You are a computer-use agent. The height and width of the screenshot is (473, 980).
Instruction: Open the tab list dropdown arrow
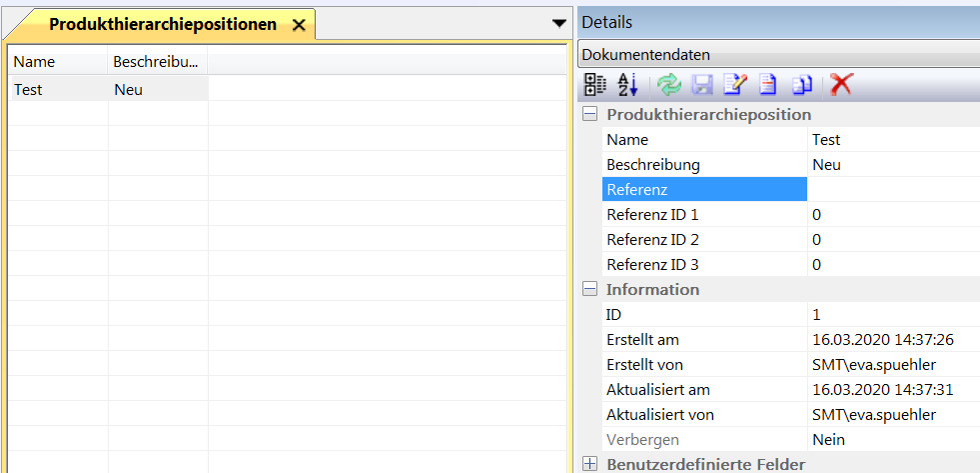point(558,23)
